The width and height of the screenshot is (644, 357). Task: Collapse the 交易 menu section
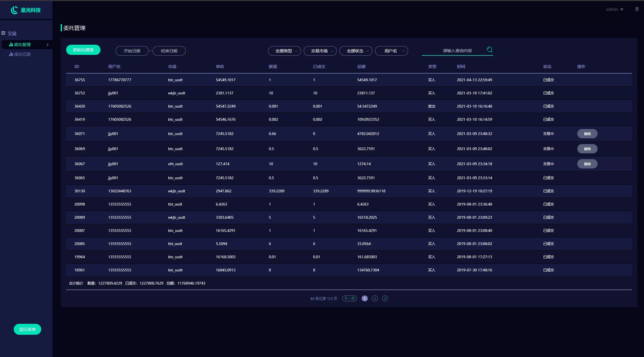(x=3, y=33)
